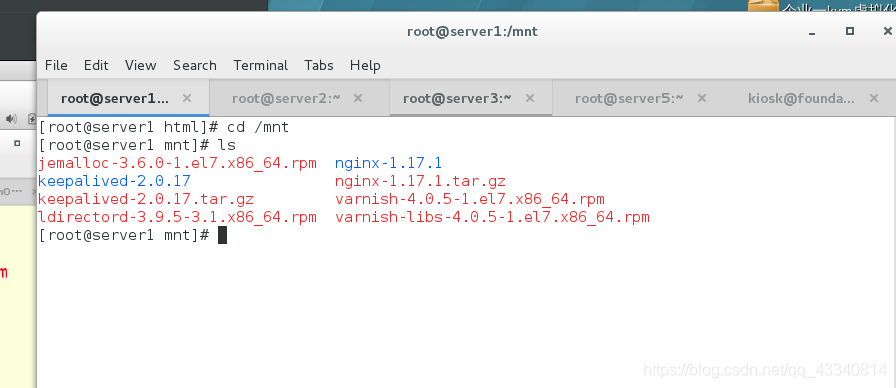Open the Search menu
The height and width of the screenshot is (388, 896).
click(x=195, y=65)
